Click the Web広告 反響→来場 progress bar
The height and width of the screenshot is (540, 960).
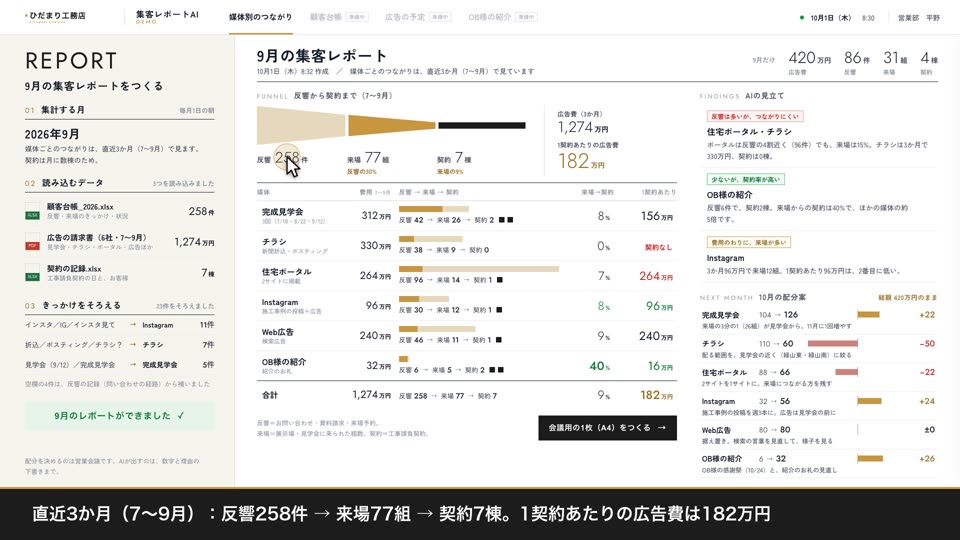click(x=437, y=329)
